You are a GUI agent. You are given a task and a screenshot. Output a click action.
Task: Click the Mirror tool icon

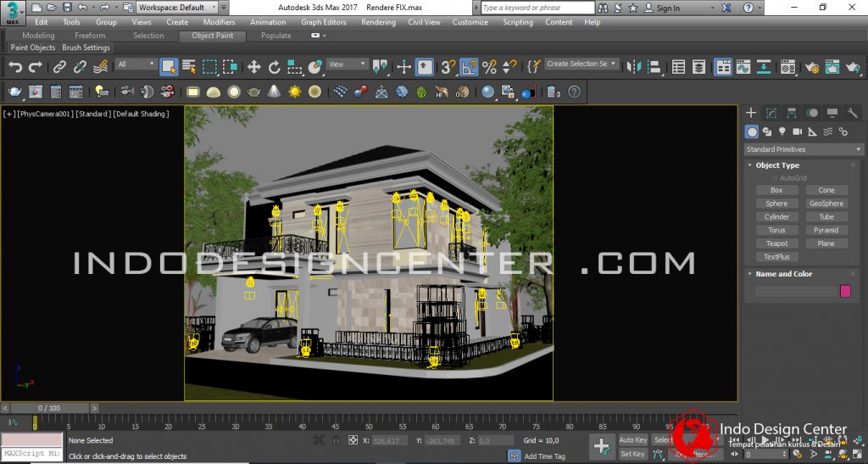tap(634, 67)
